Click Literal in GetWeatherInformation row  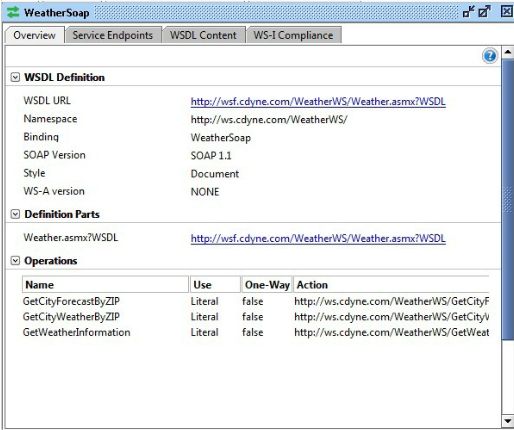[205, 332]
